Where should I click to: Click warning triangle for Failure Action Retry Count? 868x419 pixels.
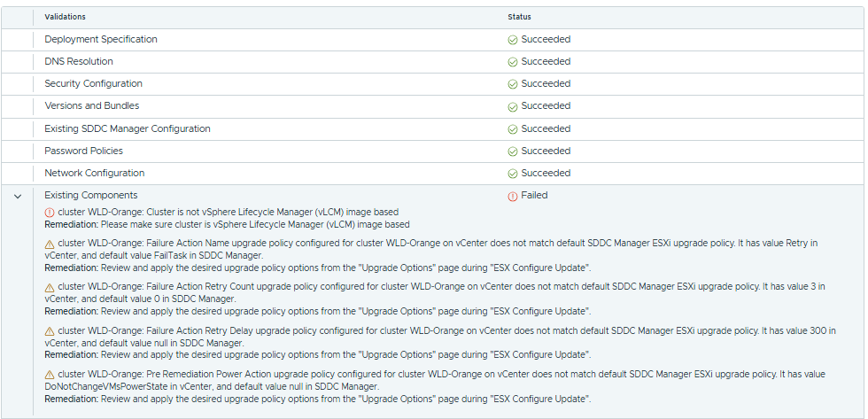point(50,288)
